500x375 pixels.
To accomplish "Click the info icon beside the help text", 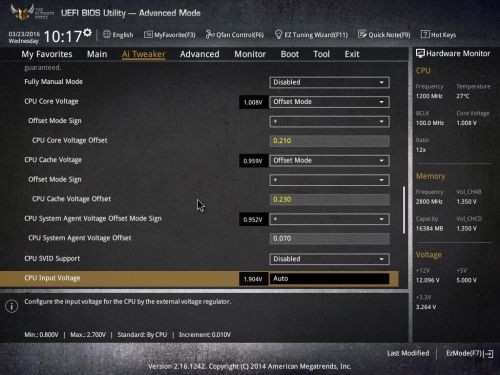I will [12, 306].
